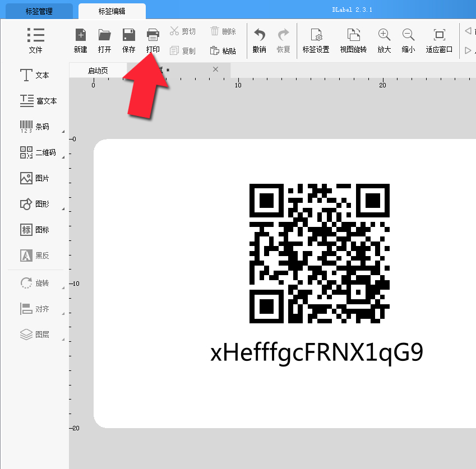
Task: Expand the 图层 options arrow
Action: pos(63,339)
